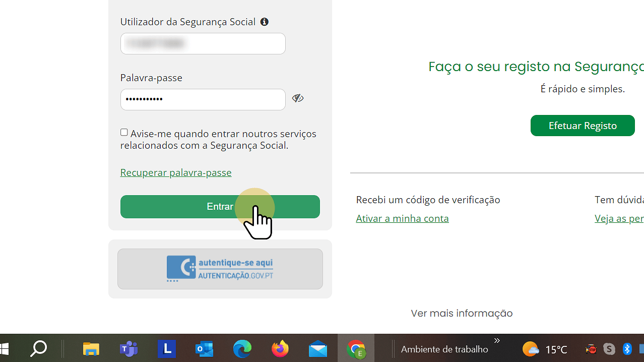Expand hidden taskbar items with the chevron
Viewport: 644px width, 362px height.
click(x=496, y=340)
